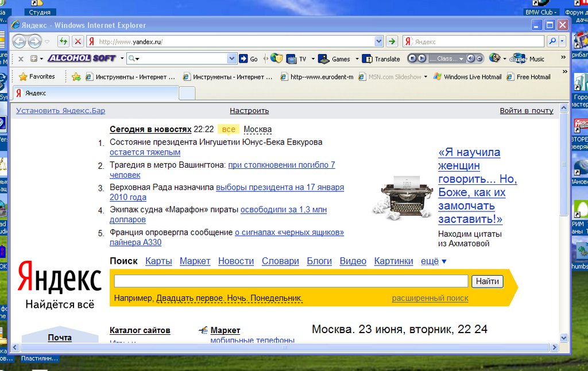Screen dimensions: 588x371
Task: Click into the Yandex search input field
Action: (x=291, y=281)
